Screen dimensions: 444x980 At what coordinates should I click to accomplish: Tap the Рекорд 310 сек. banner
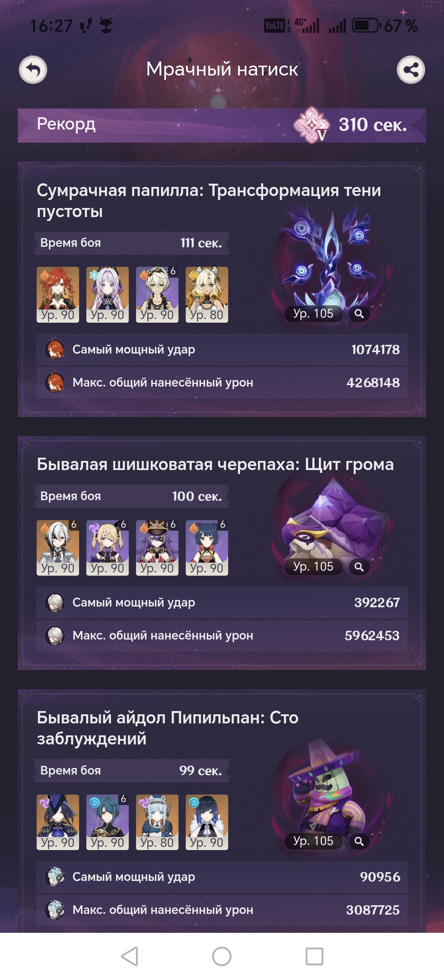tap(222, 125)
